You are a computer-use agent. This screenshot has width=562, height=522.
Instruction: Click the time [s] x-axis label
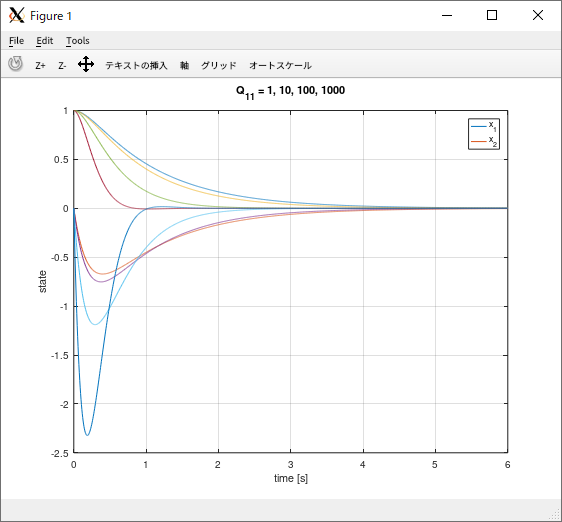click(291, 478)
